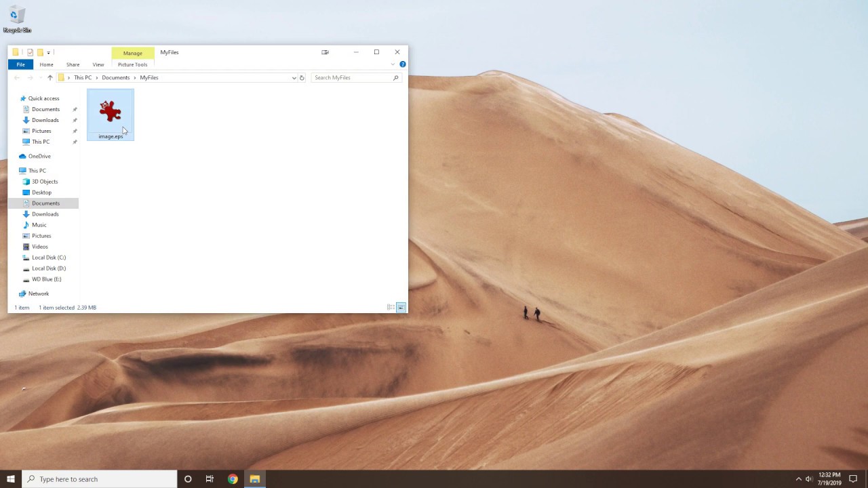Open WD Blue (E:) drive

point(46,279)
